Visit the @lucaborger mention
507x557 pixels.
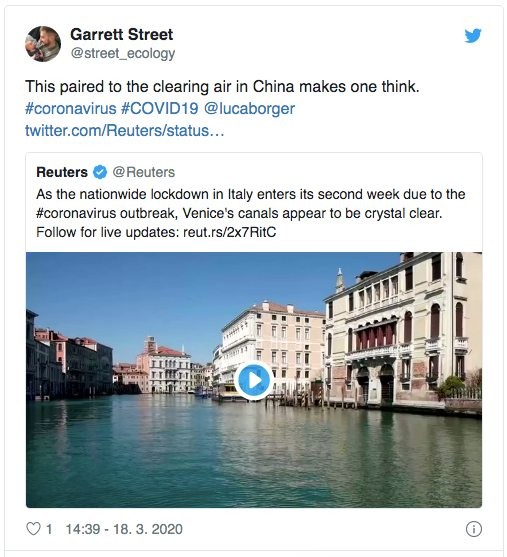pos(249,108)
